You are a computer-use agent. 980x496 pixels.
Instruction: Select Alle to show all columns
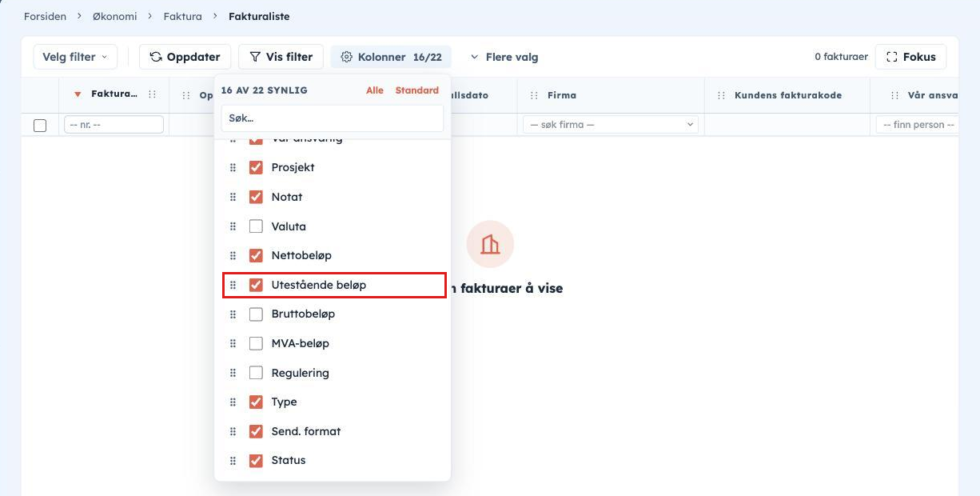(x=375, y=90)
